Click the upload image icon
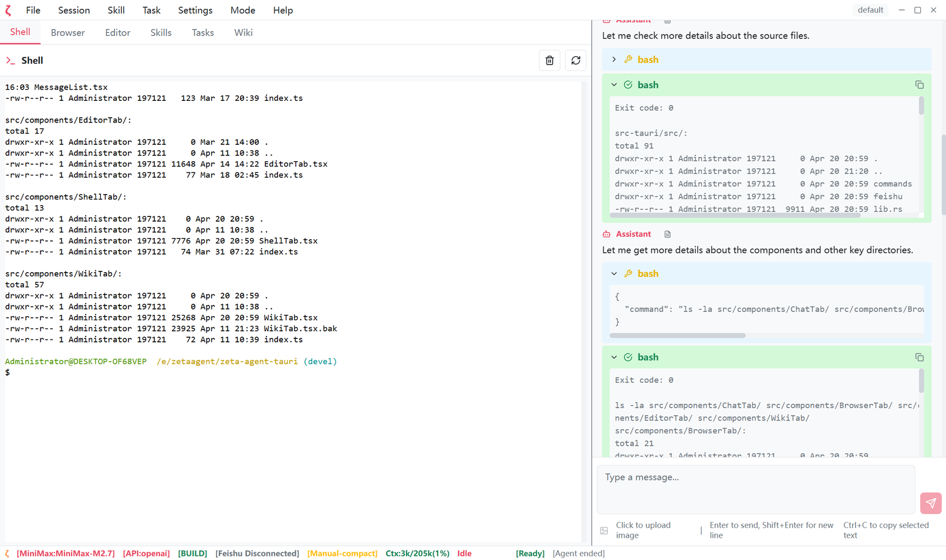 click(x=604, y=531)
